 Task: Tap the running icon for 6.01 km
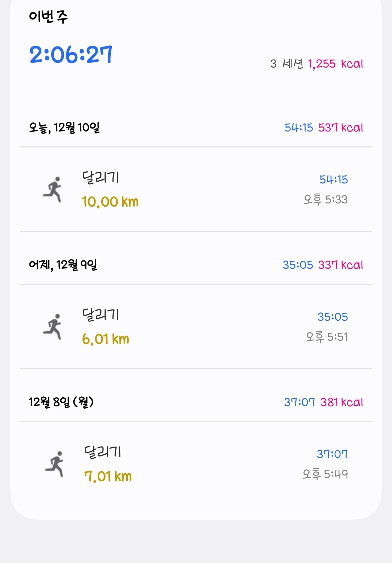(53, 327)
